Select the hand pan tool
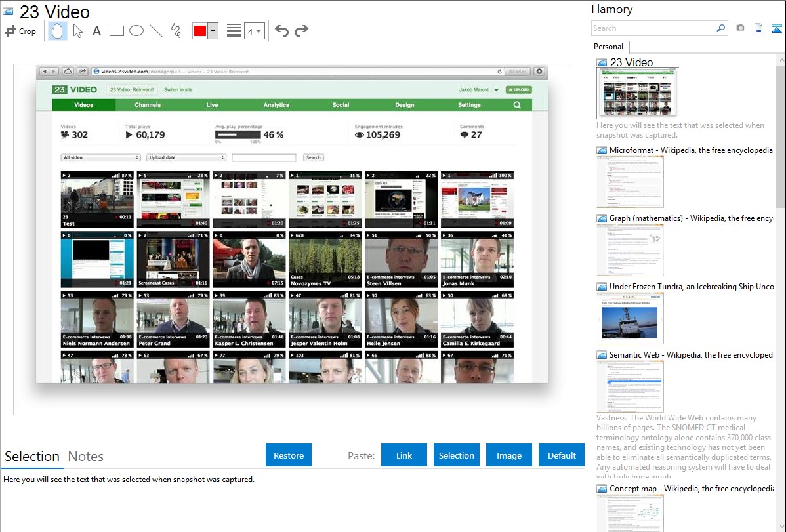 coord(57,31)
